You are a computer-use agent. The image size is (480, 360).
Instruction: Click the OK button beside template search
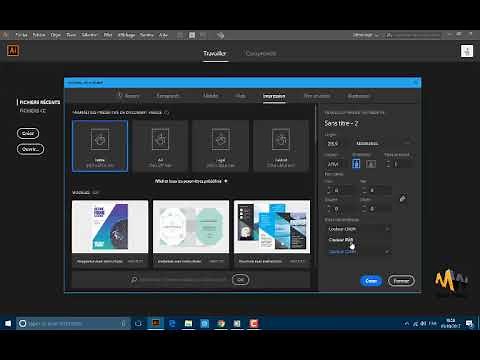coord(240,280)
